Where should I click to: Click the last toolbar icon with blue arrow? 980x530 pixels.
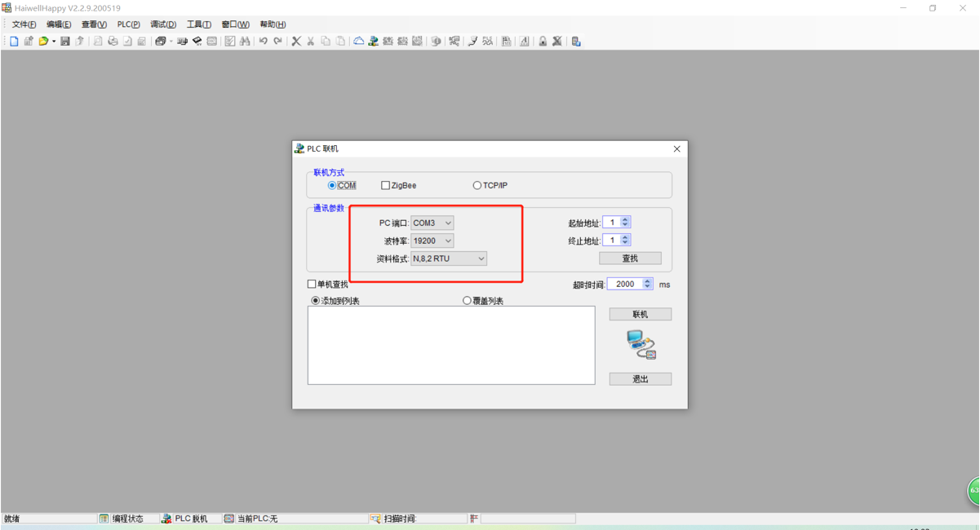pos(576,41)
